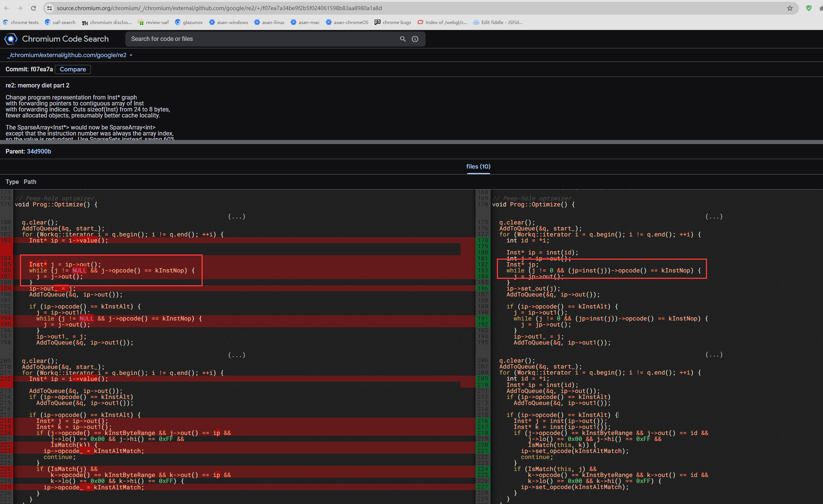This screenshot has height=504, width=823.
Task: Click the green shield extension icon
Action: [x=809, y=8]
